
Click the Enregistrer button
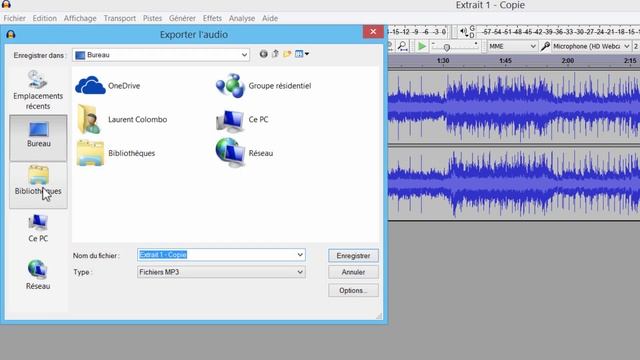353,256
